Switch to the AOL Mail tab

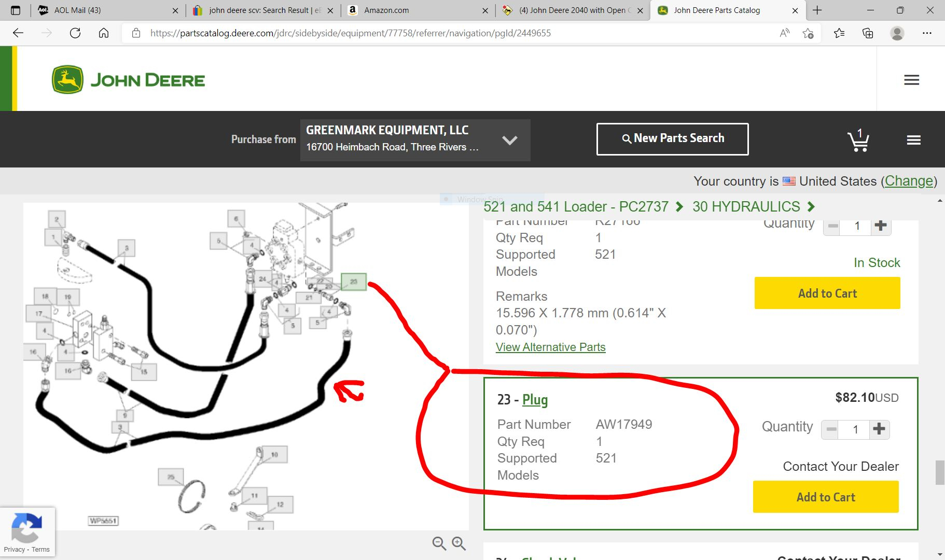107,10
